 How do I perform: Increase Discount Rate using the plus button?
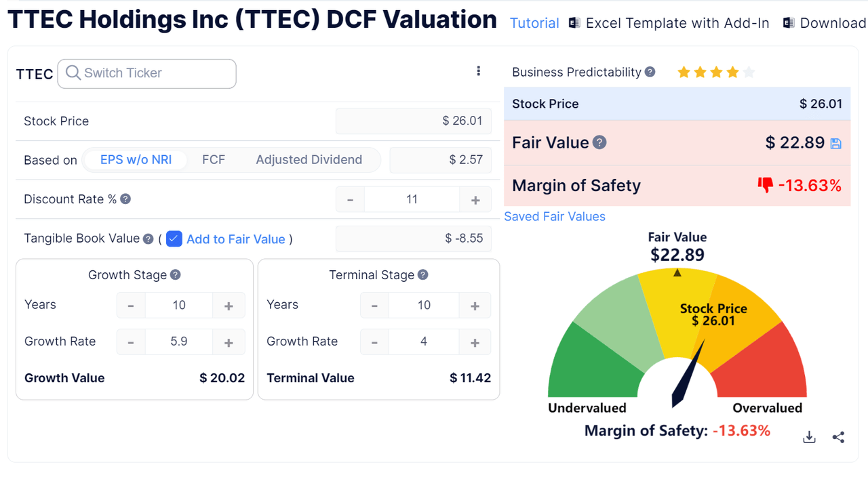475,199
